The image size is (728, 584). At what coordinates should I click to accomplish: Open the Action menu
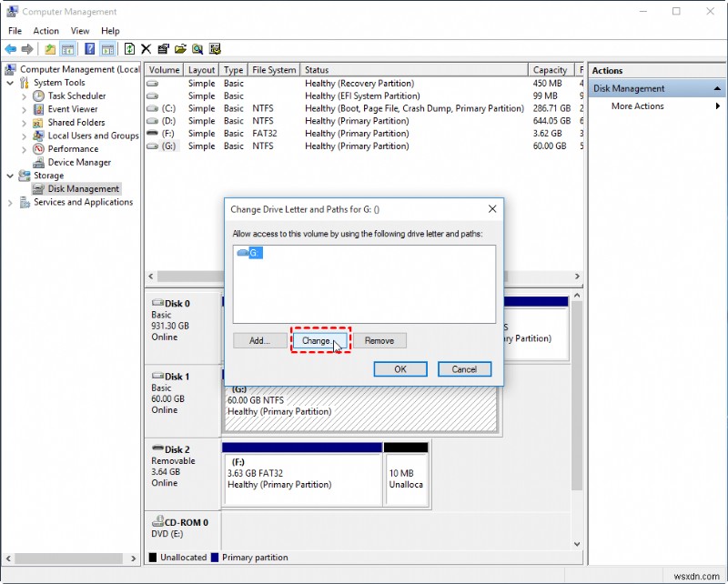[45, 30]
